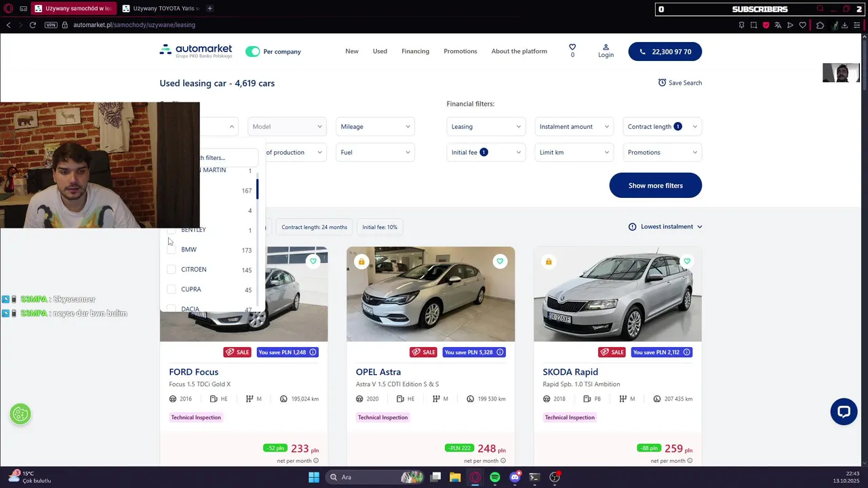Viewport: 868px width, 488px height.
Task: Open About the platform menu item
Action: [519, 52]
